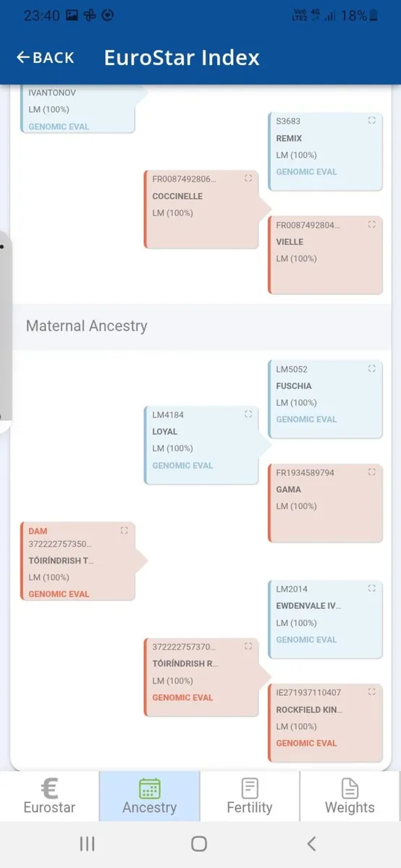The image size is (401, 868).
Task: Open the Weights tab
Action: [350, 796]
